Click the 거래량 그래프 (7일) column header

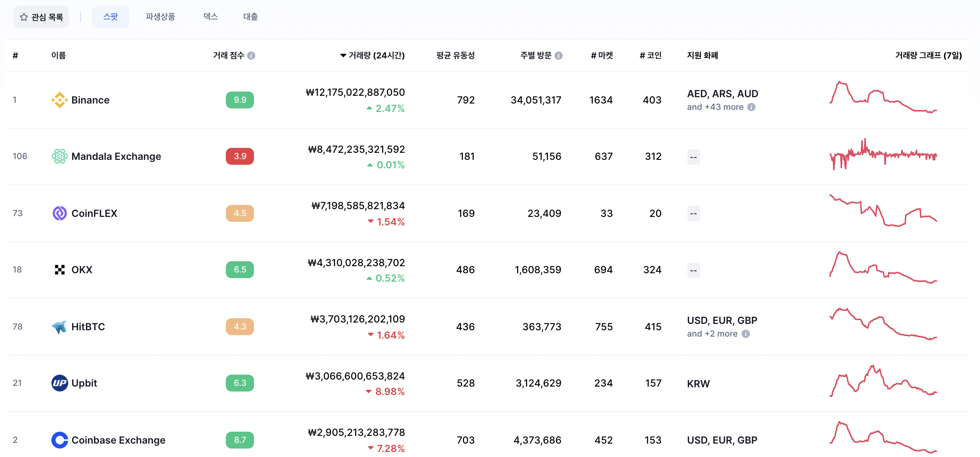928,56
